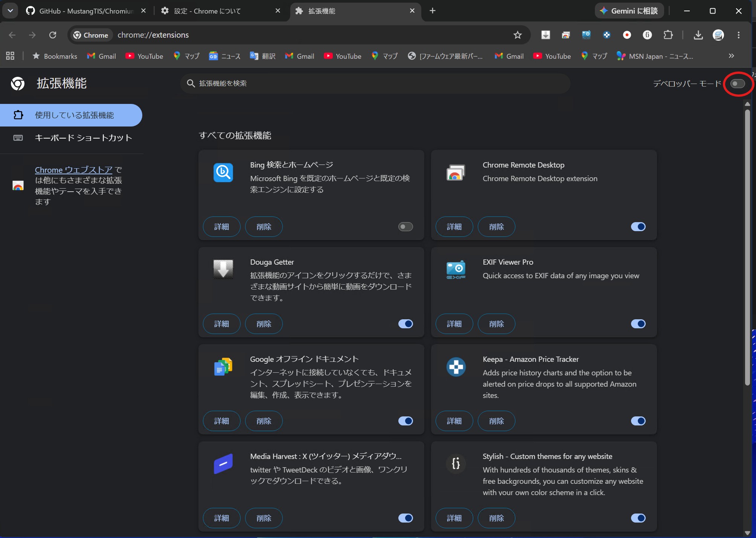This screenshot has height=538, width=756.
Task: Open 詳細 for Keepa - Amazon Price Tracker
Action: (454, 421)
